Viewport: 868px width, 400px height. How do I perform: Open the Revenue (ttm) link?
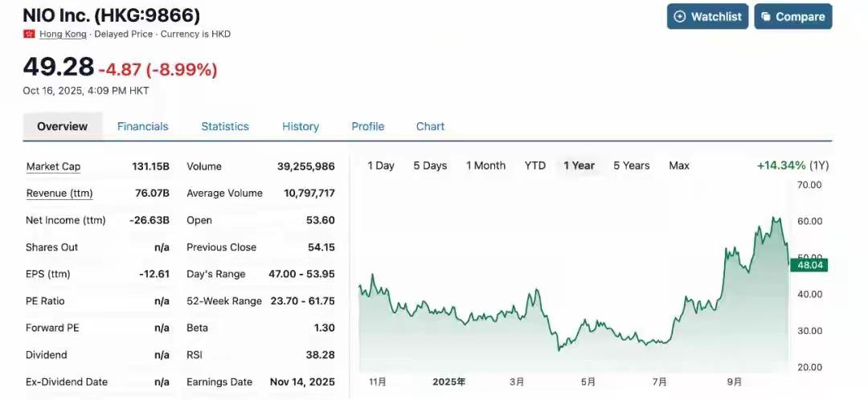[59, 194]
